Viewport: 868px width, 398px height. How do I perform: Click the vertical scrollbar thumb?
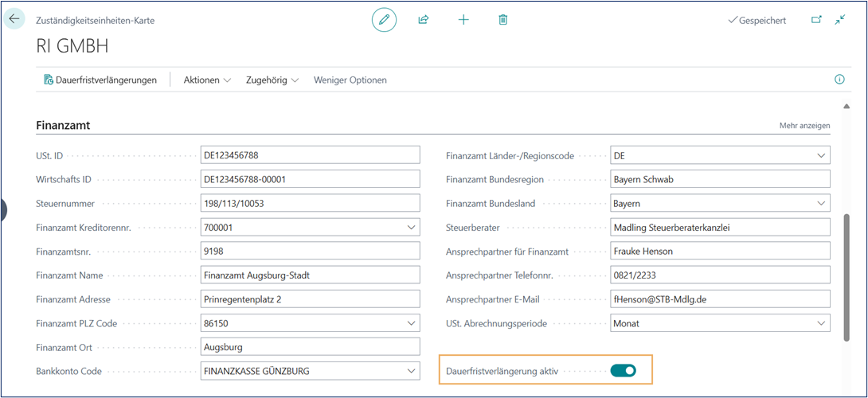(x=846, y=272)
